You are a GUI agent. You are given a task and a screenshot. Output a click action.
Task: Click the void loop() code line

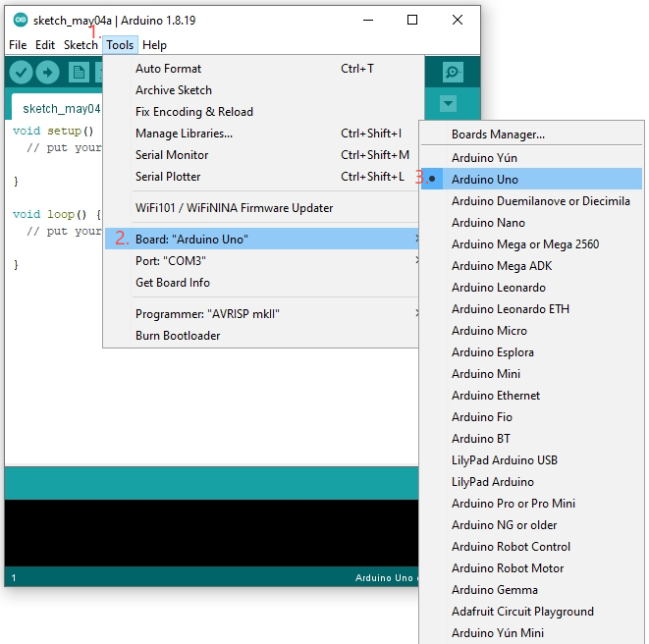(x=57, y=214)
